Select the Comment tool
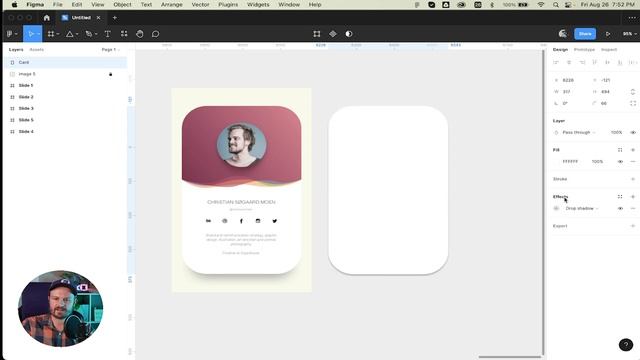This screenshot has width=640, height=360. [x=156, y=34]
